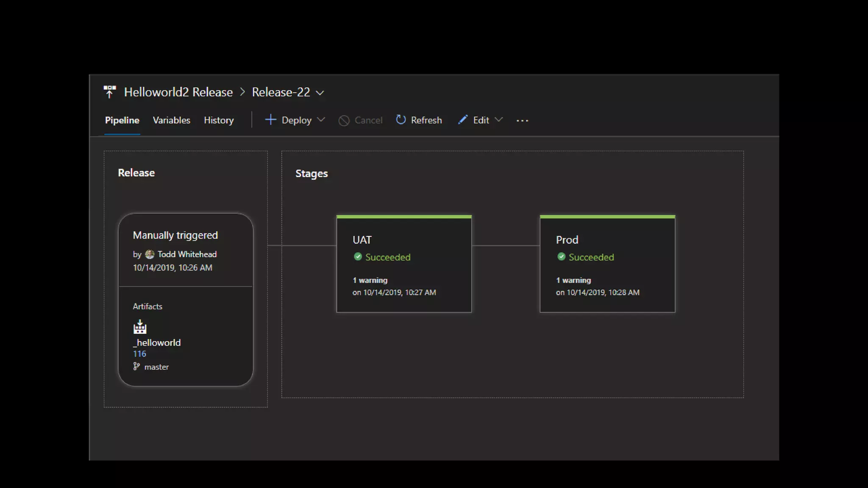Click Todd Whitehead's avatar image
The height and width of the screenshot is (488, 868).
point(150,254)
